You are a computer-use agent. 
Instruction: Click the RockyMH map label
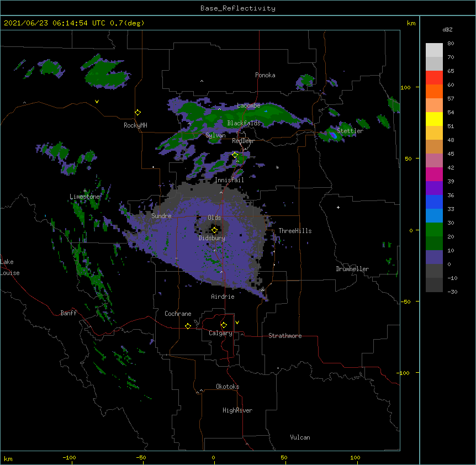135,125
